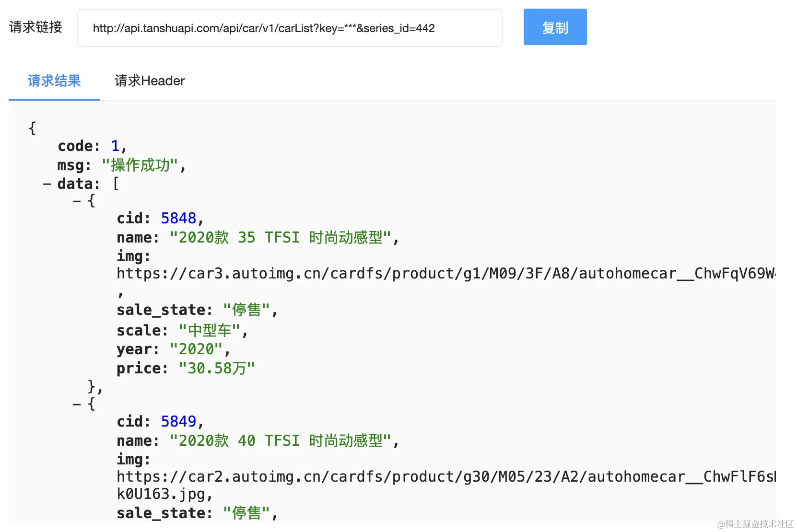This screenshot has height=532, width=797.
Task: Switch to the 请求结果 tab
Action: coord(54,81)
